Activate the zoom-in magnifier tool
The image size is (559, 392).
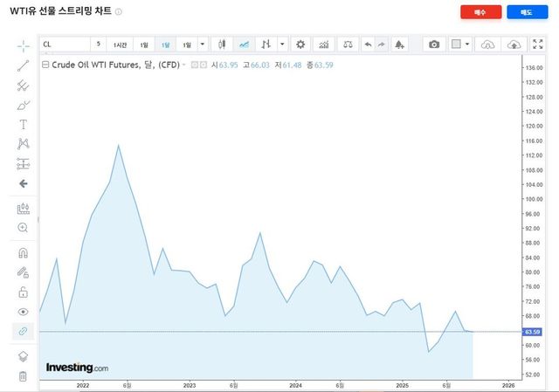23,228
